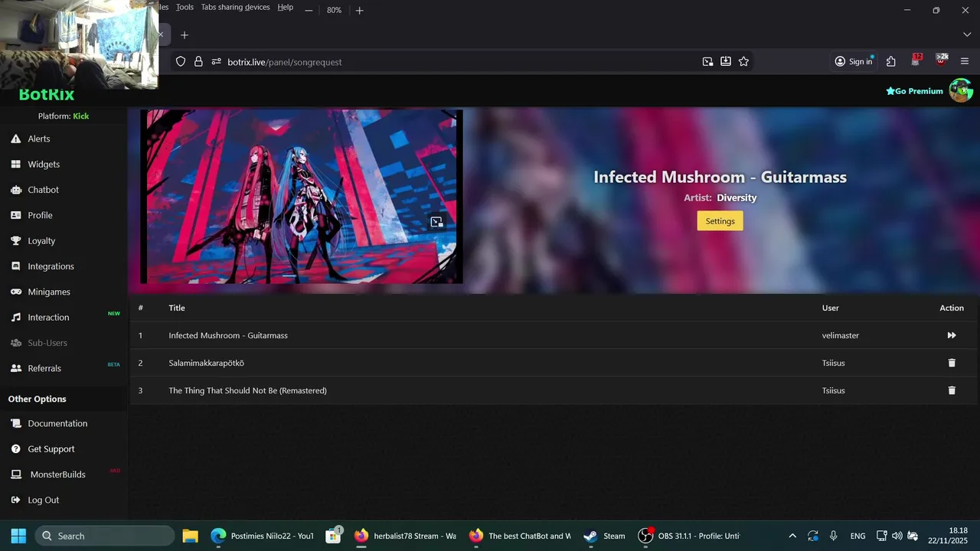Click the MonsterBuilds laptop icon
This screenshot has width=980, height=551.
[15, 474]
